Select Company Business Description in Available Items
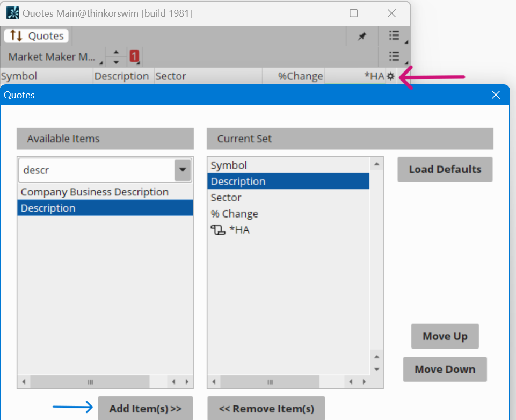 [x=105, y=192]
